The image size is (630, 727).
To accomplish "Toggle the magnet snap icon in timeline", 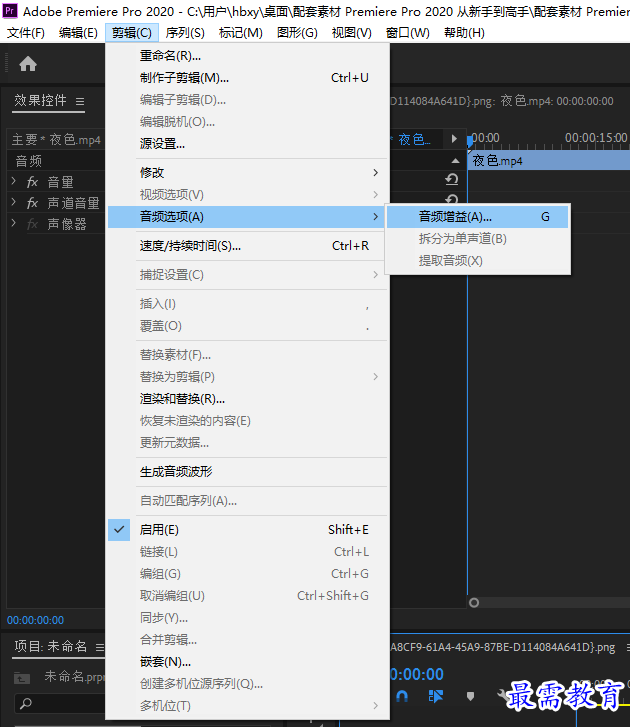I will coord(402,695).
